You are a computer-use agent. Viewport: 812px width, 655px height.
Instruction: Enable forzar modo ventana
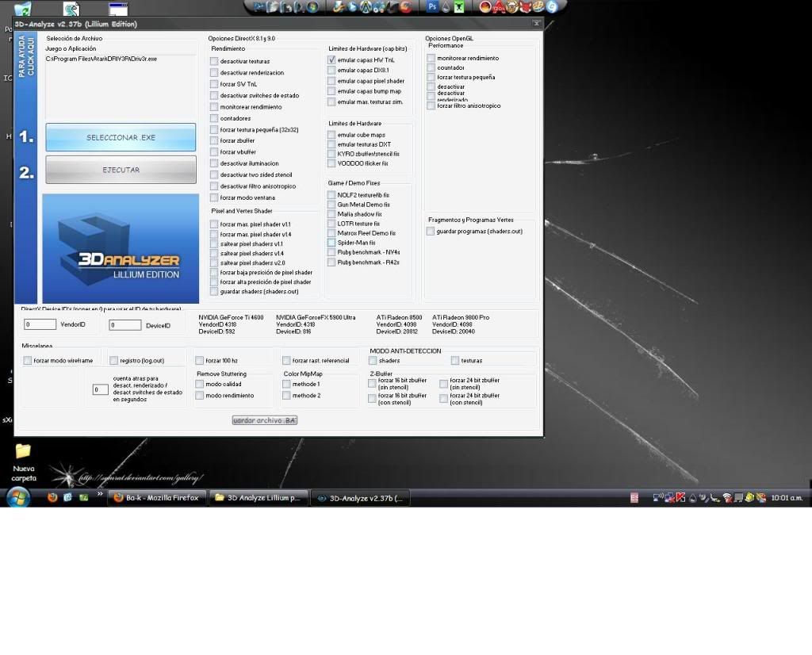coord(214,197)
